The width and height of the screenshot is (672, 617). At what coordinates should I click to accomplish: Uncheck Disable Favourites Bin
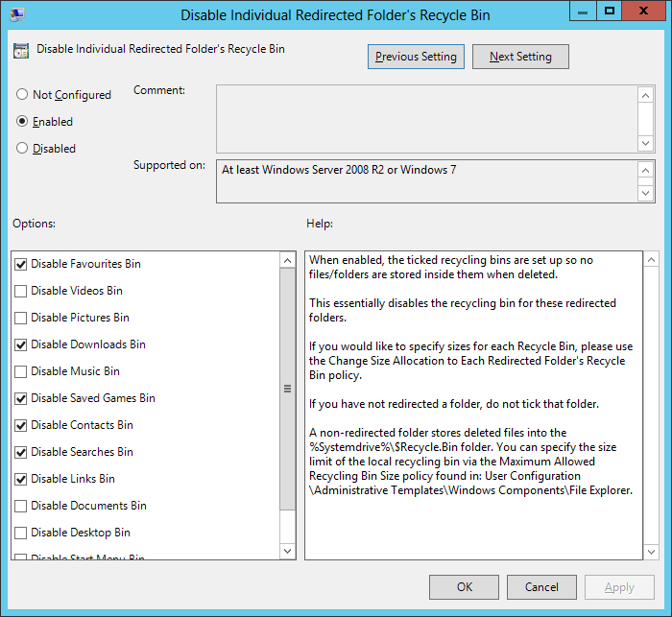[20, 264]
